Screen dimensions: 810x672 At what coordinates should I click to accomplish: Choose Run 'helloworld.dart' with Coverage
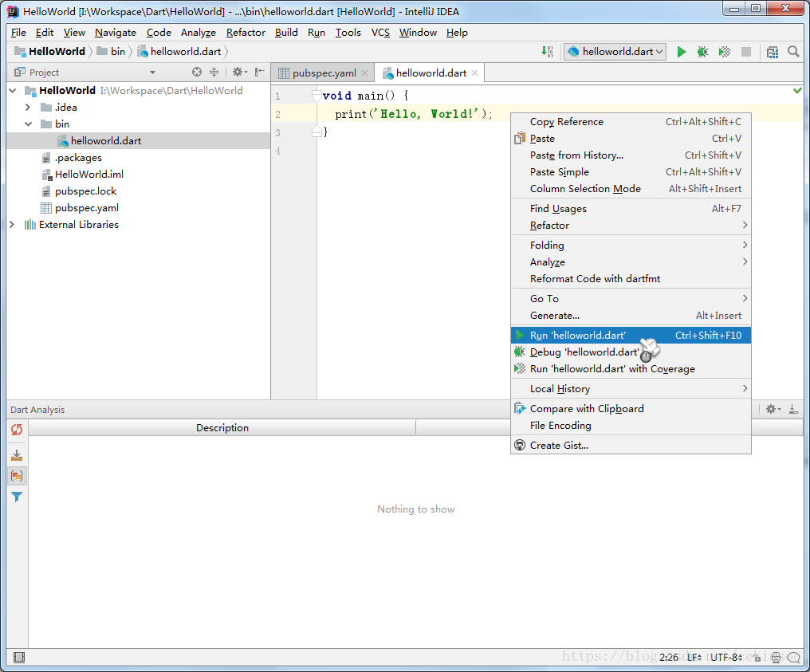[631, 369]
